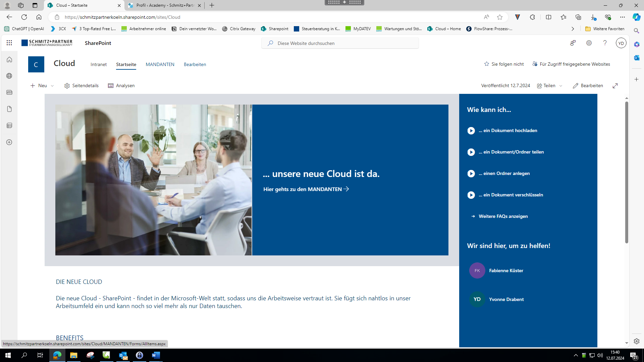Toggle Edge split screen view
Image resolution: width=644 pixels, height=362 pixels.
(548, 17)
